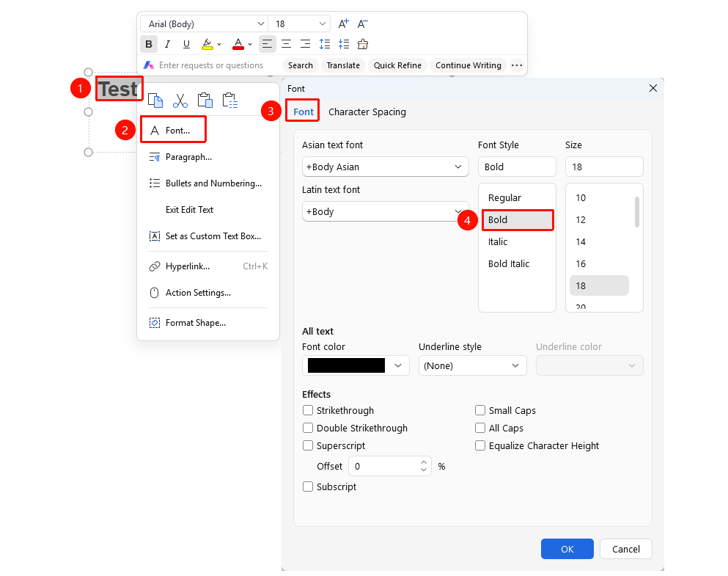The image size is (728, 576).
Task: Toggle Underline in the floating toolbar
Action: click(186, 44)
